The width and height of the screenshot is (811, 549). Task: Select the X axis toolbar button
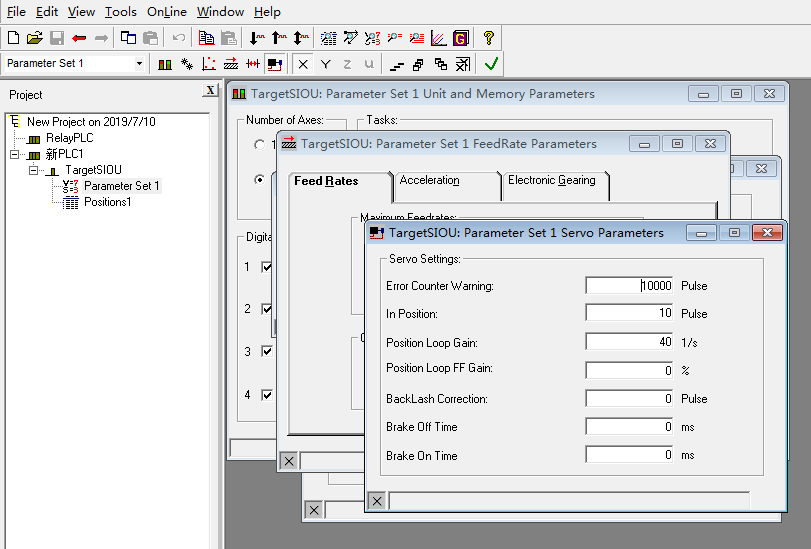click(304, 64)
